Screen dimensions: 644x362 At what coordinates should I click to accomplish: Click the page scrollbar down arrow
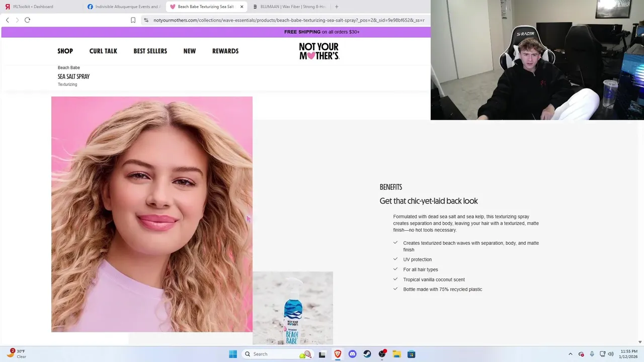pyautogui.click(x=640, y=342)
